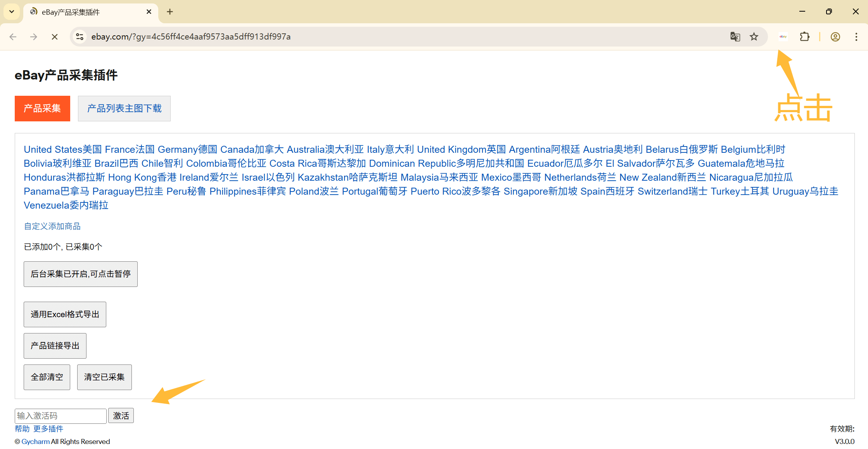Select New Zealand新西兰 site link

pos(663,178)
